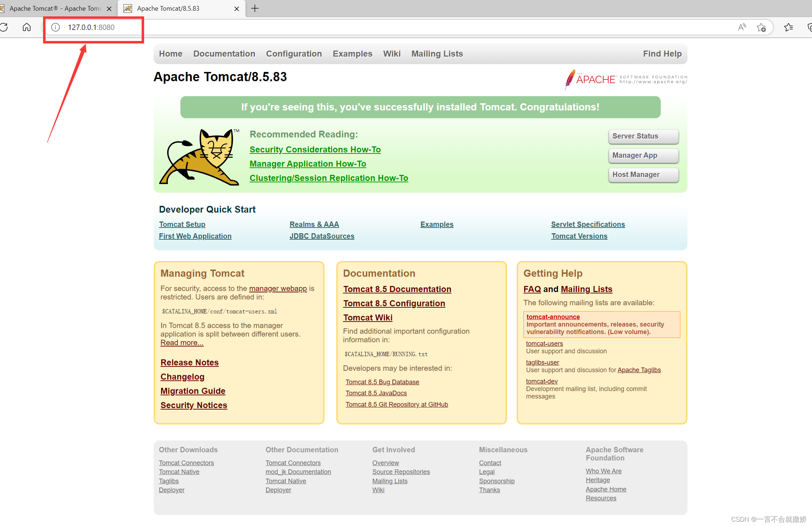Open Tomcat 8.5 Bug Database link
This screenshot has width=812, height=526.
point(383,382)
